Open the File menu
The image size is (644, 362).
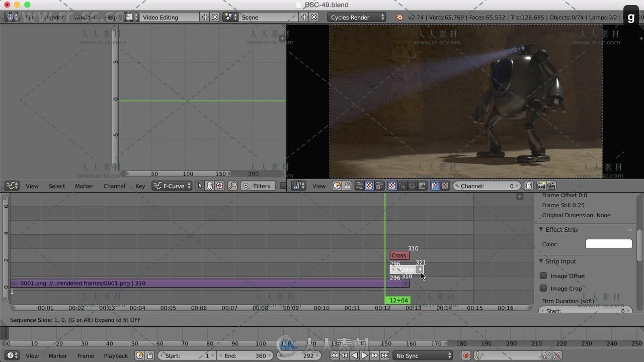[x=30, y=17]
